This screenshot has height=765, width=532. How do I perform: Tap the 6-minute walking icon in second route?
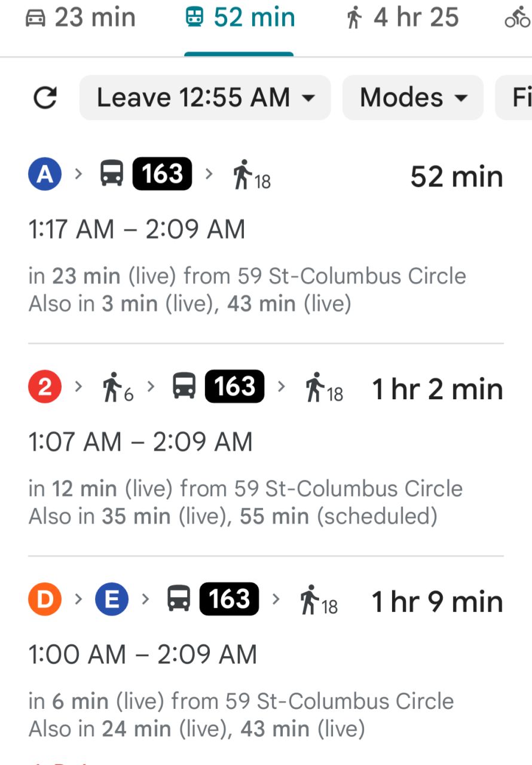tap(117, 388)
